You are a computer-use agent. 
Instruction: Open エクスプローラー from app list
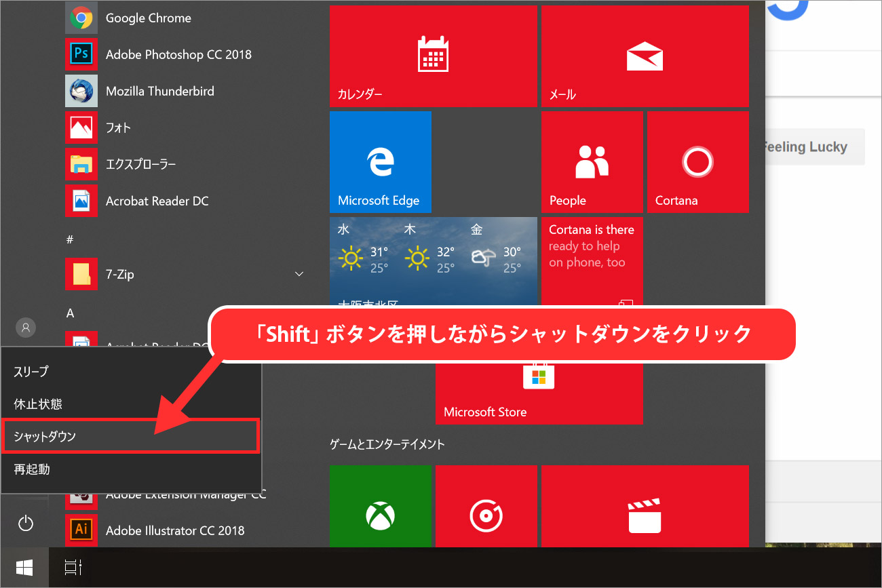click(187, 164)
